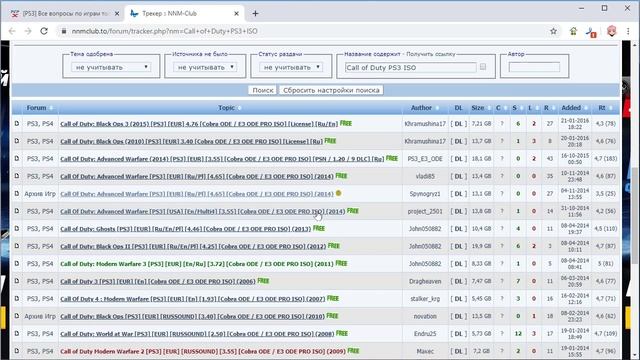The height and width of the screenshot is (360, 640).
Task: Click the site padlock icon in the address bar
Action: 64,31
